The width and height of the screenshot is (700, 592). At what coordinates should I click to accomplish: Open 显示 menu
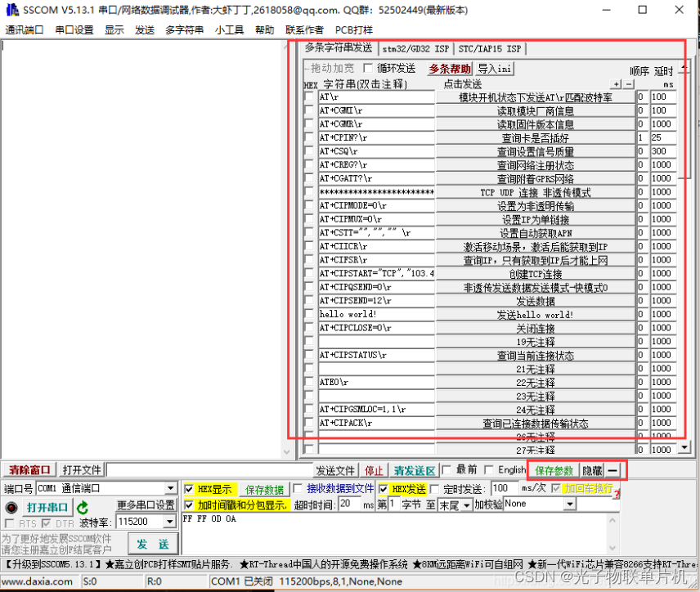click(114, 30)
